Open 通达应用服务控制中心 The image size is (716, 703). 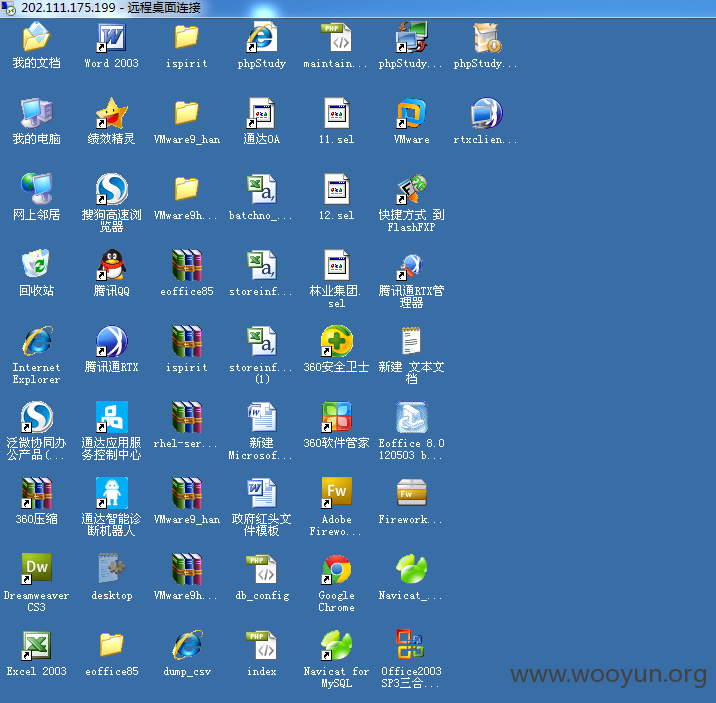tap(111, 416)
